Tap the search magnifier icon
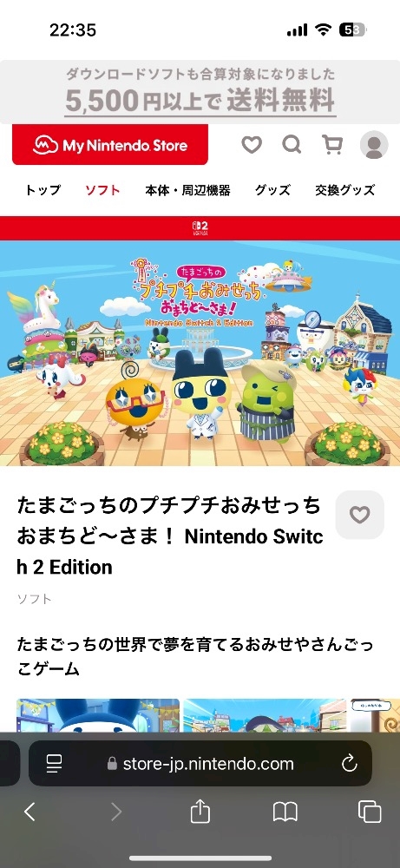 point(292,145)
